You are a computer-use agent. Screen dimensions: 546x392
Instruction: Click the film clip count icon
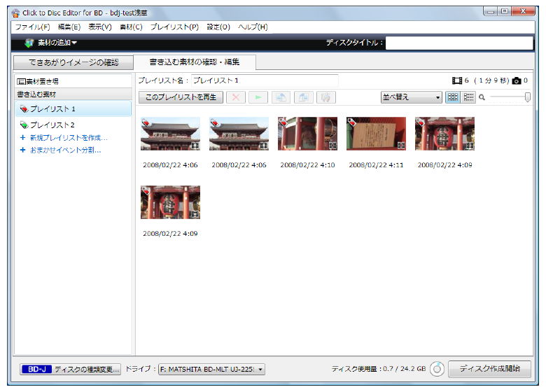[457, 80]
